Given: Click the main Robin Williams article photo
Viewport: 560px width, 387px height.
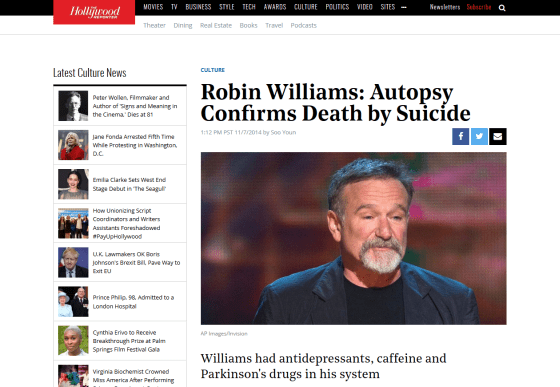Looking at the screenshot, I should [354, 238].
